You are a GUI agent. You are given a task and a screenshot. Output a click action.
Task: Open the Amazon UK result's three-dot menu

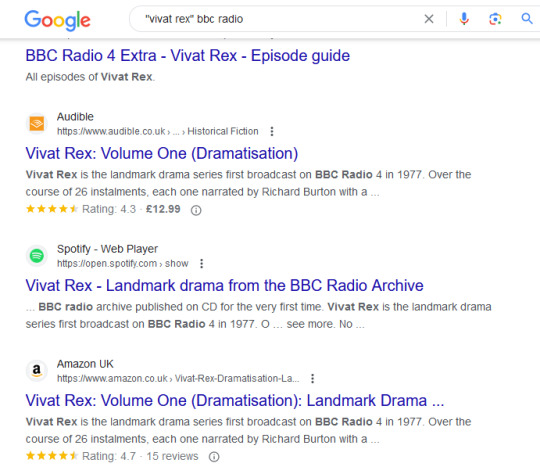coord(312,379)
